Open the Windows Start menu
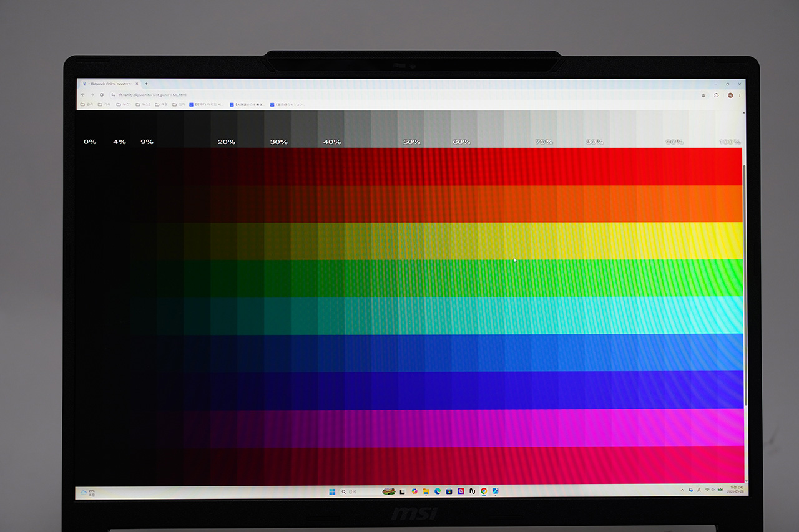799x532 pixels. (x=332, y=491)
